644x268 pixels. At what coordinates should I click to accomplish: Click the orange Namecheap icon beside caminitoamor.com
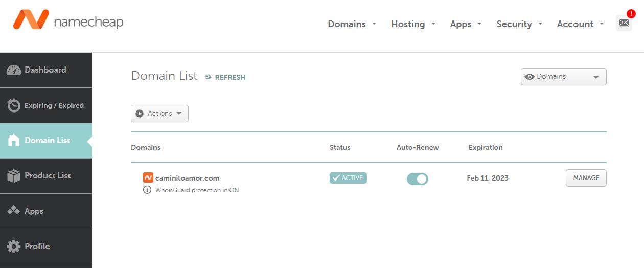coord(148,178)
